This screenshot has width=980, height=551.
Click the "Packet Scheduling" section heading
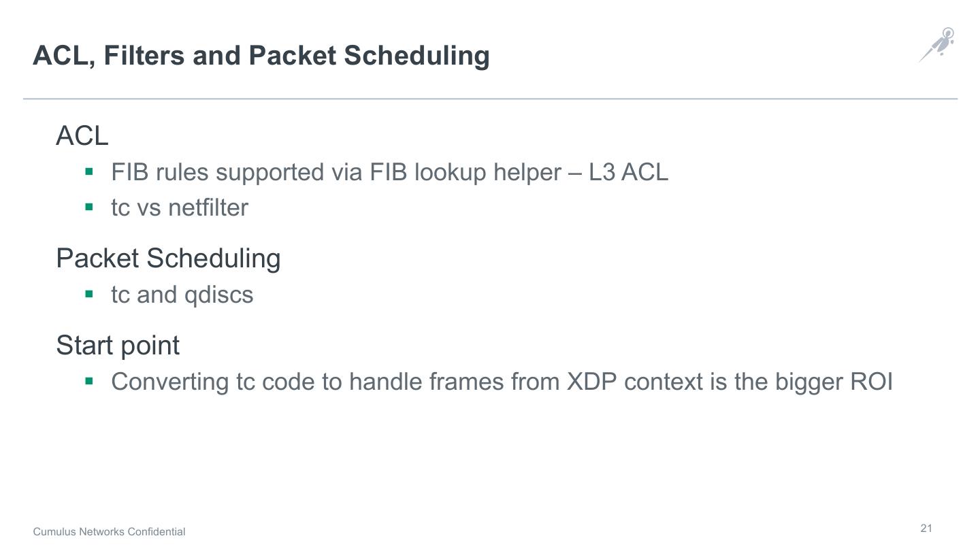coord(168,258)
